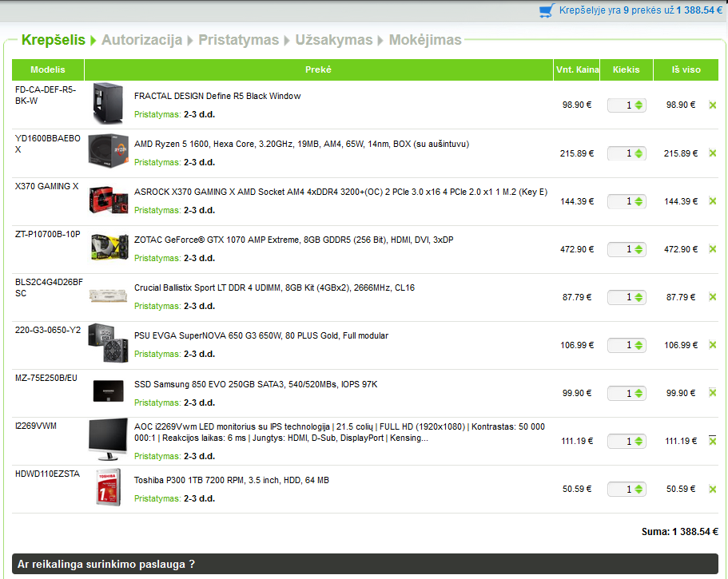Open ZOTAC GeForce GTX 1070 product link

pyautogui.click(x=294, y=240)
